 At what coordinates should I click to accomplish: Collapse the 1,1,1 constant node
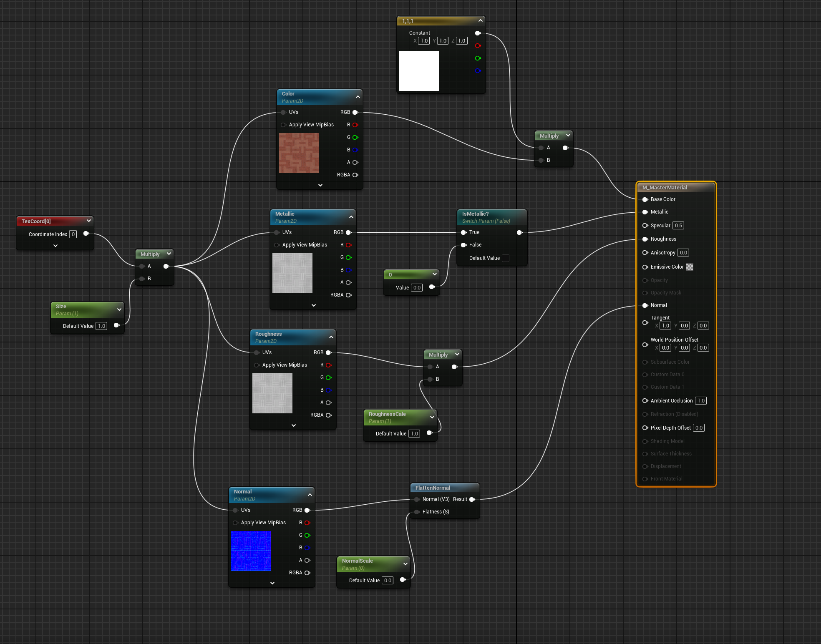click(480, 20)
